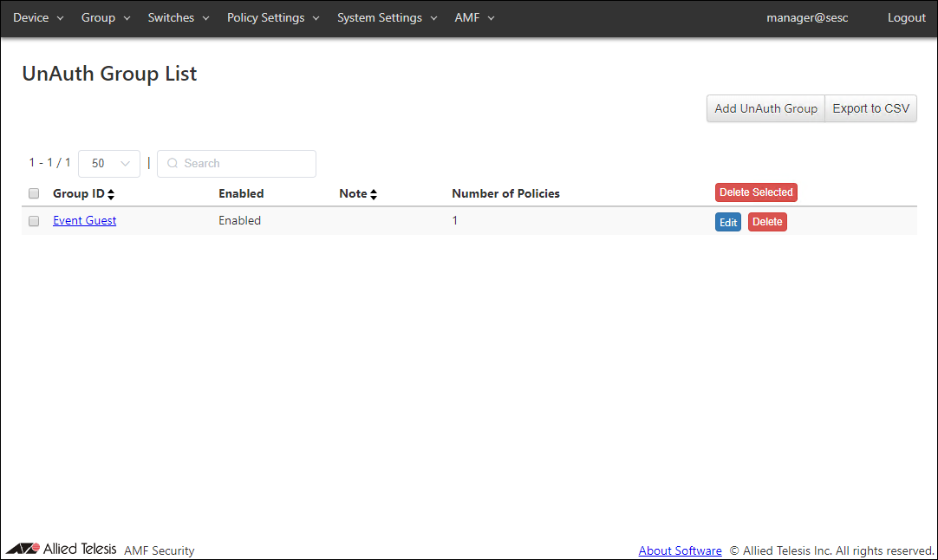Focus the Search input field

point(243,164)
